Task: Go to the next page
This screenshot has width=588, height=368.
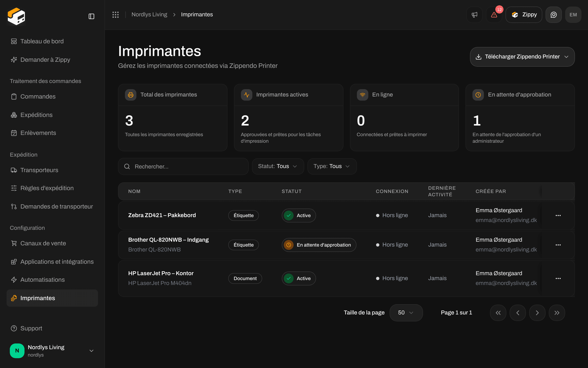Action: click(x=537, y=313)
